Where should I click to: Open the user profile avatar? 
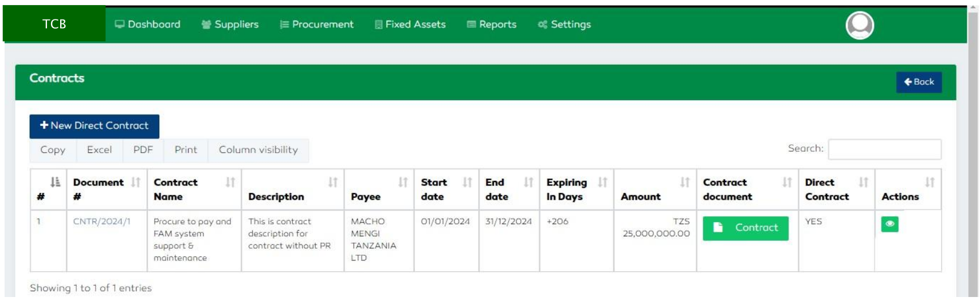click(x=860, y=25)
